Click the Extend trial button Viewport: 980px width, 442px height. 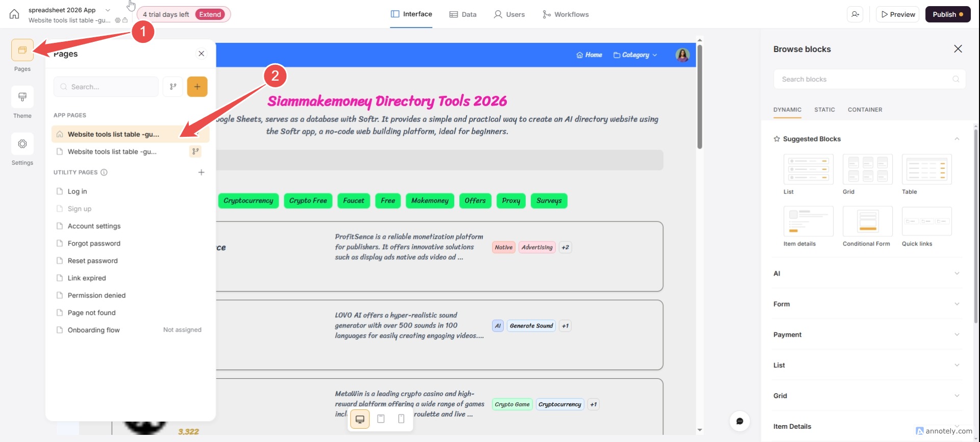point(210,14)
